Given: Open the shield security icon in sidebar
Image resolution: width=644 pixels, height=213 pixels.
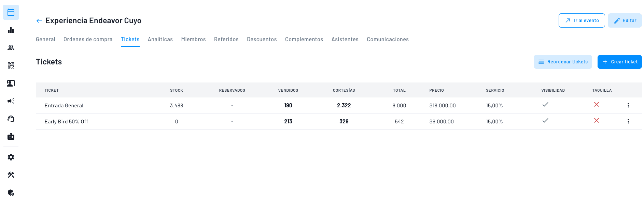Looking at the screenshot, I should 11,193.
